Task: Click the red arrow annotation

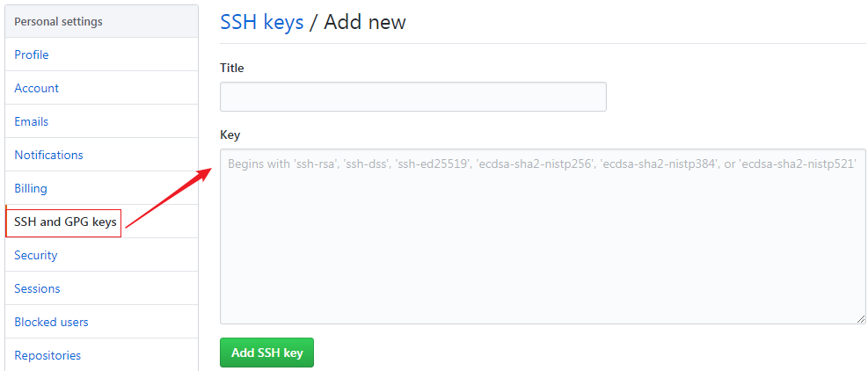Action: [x=168, y=198]
